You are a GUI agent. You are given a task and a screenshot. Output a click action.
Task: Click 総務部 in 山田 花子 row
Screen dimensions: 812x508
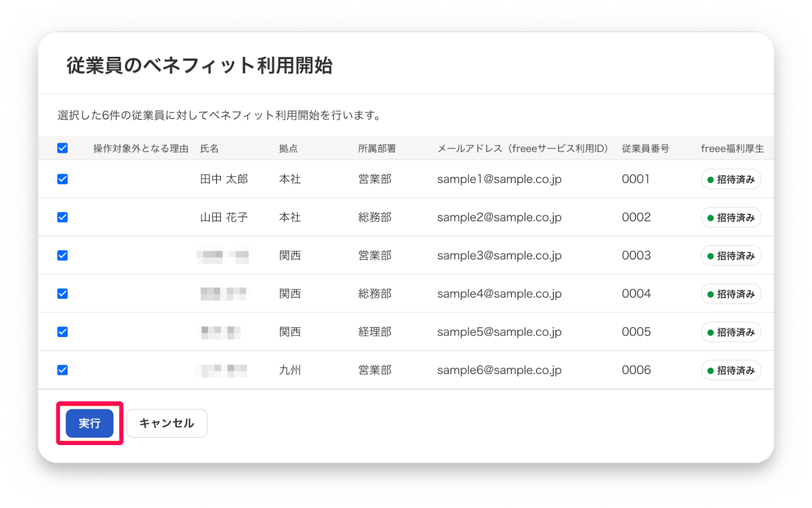point(375,217)
